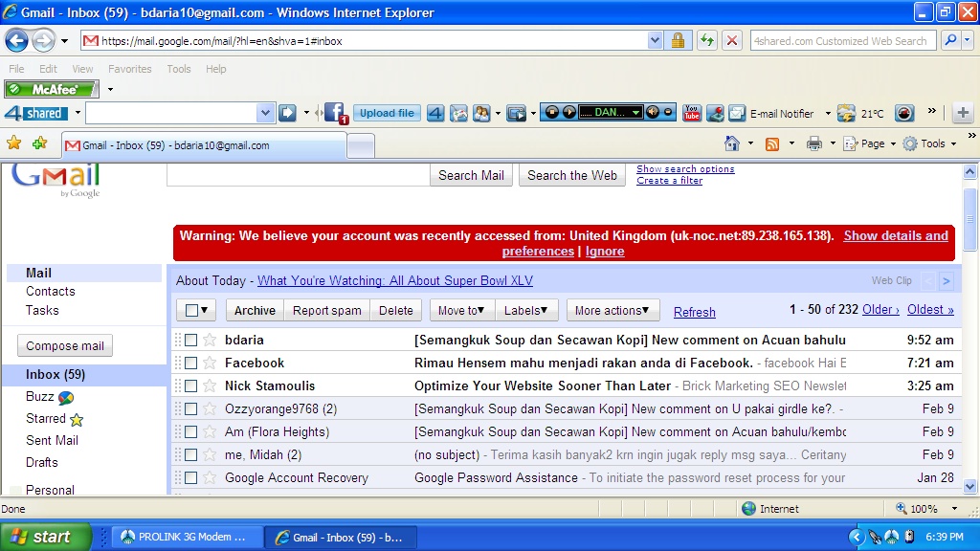The image size is (980, 551).
Task: Click the page vertical scrollbar down arrow
Action: [x=970, y=486]
